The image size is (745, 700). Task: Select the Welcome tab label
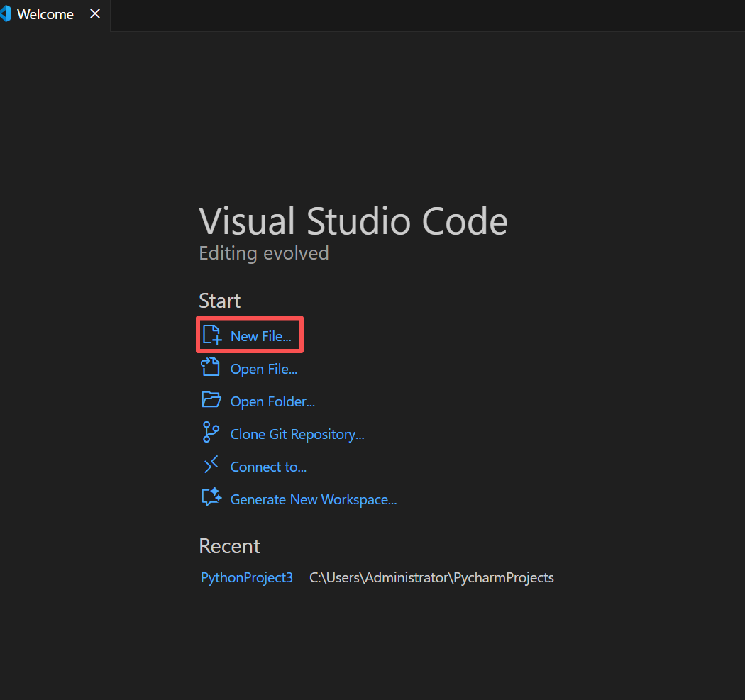[45, 15]
